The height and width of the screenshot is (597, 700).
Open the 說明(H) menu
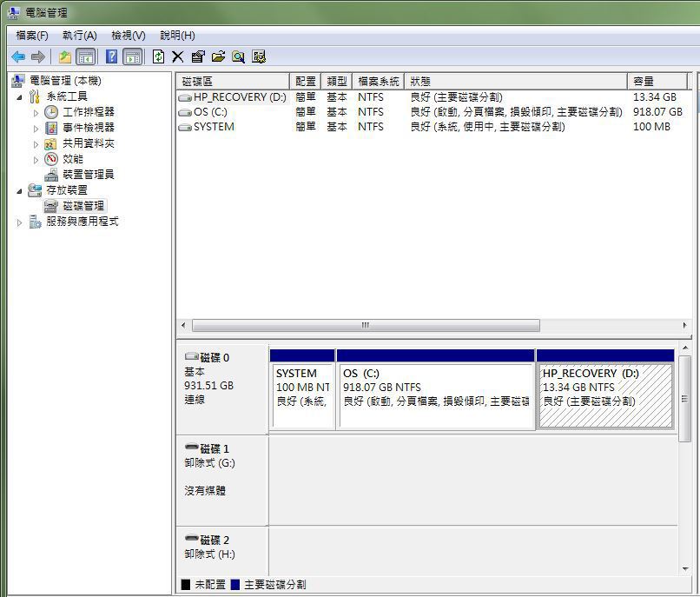tap(177, 36)
